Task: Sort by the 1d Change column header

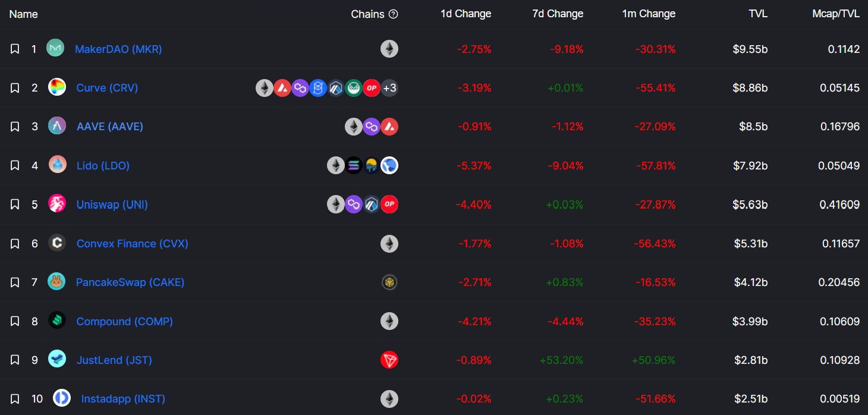Action: [466, 14]
